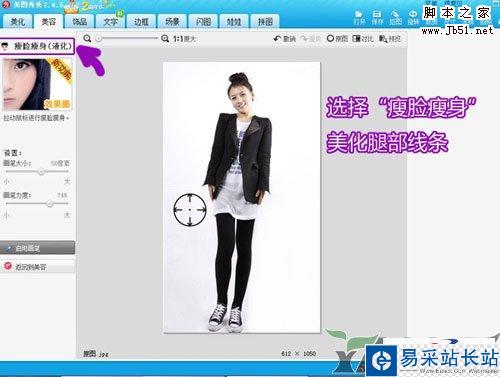Click the dark gray pen apply button
The image size is (500, 377).
tap(37, 248)
